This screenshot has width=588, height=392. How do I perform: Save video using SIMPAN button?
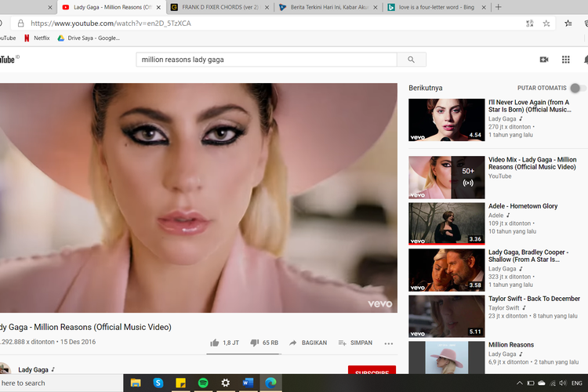point(355,343)
